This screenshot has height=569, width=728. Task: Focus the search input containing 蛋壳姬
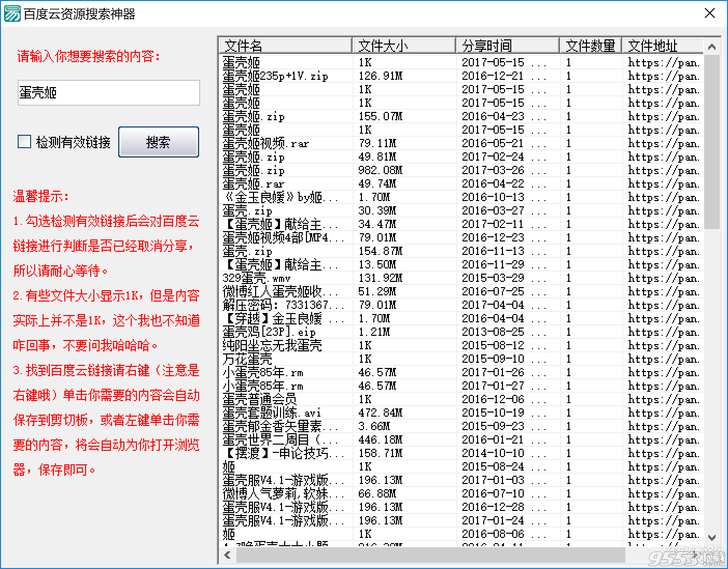click(x=109, y=93)
